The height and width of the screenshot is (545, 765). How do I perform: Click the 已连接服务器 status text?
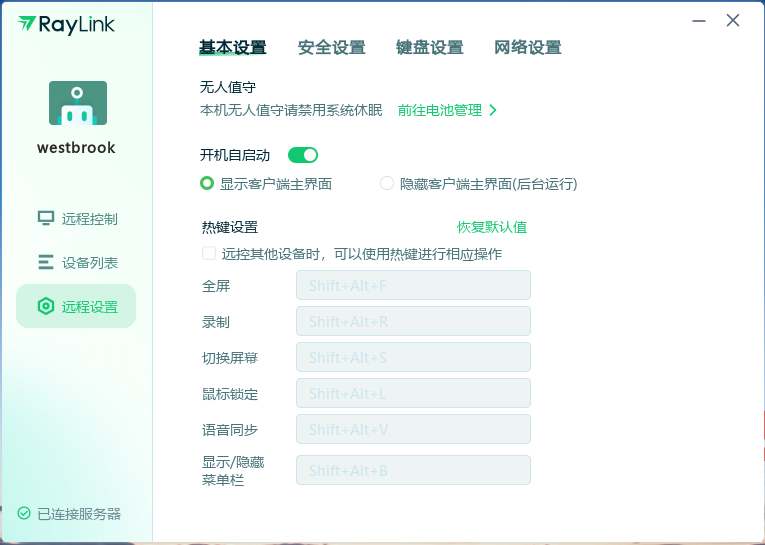tap(79, 514)
